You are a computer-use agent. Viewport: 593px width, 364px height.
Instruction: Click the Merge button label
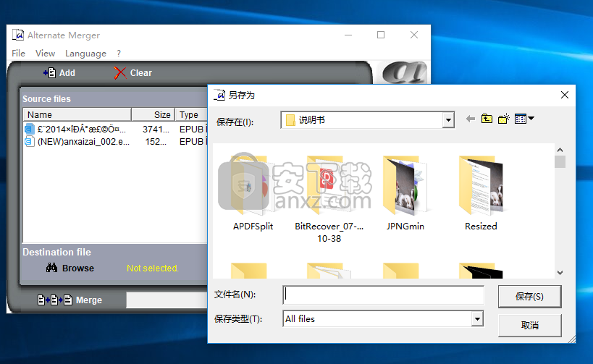pyautogui.click(x=89, y=300)
